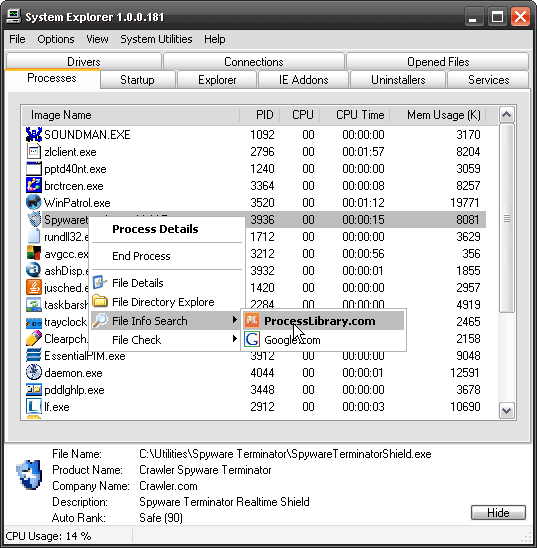Click the EssentialPIM.exe icon
The width and height of the screenshot is (537, 548).
(34, 355)
